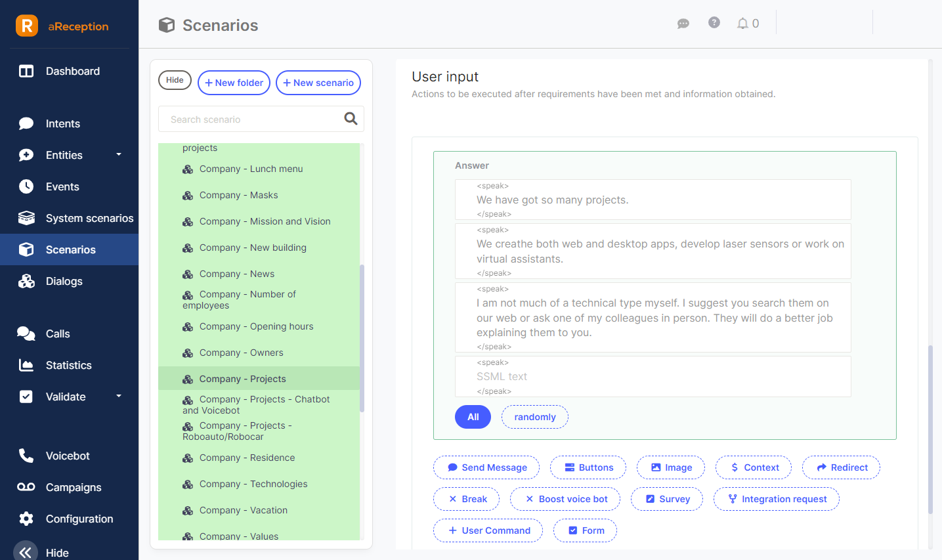Screen dimensions: 942x560
Task: Click the Configuration gear icon
Action: [x=26, y=519]
